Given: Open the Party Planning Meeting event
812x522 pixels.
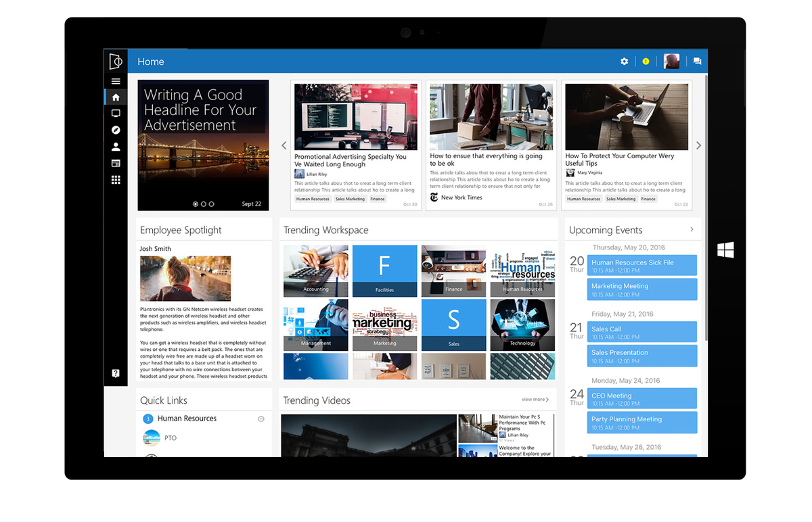Looking at the screenshot, I should click(642, 422).
